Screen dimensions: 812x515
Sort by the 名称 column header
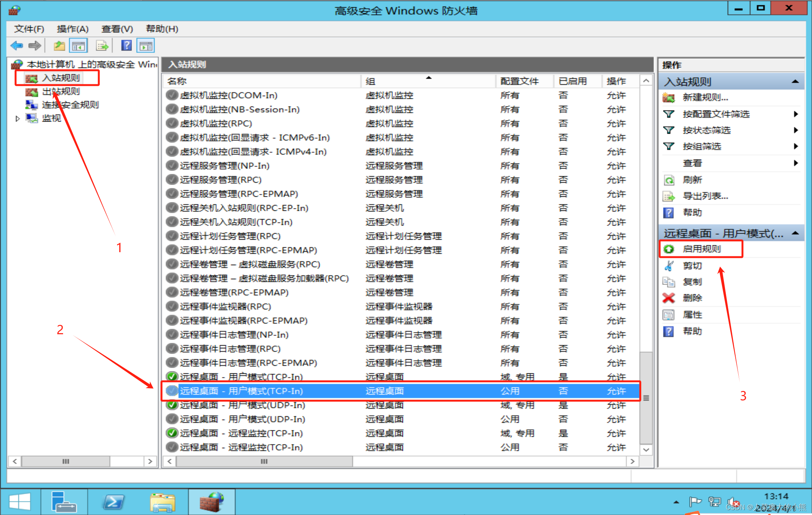click(x=262, y=81)
